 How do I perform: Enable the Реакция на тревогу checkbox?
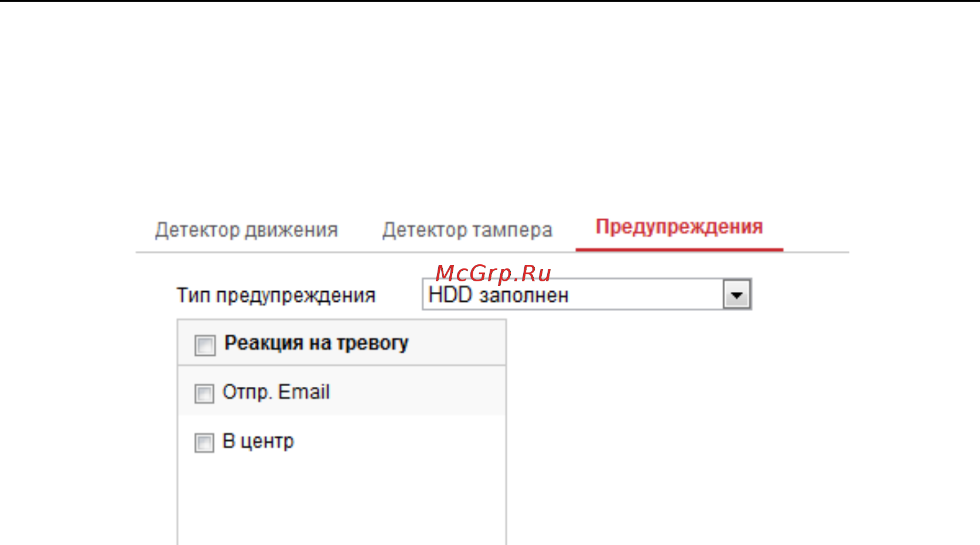[205, 345]
